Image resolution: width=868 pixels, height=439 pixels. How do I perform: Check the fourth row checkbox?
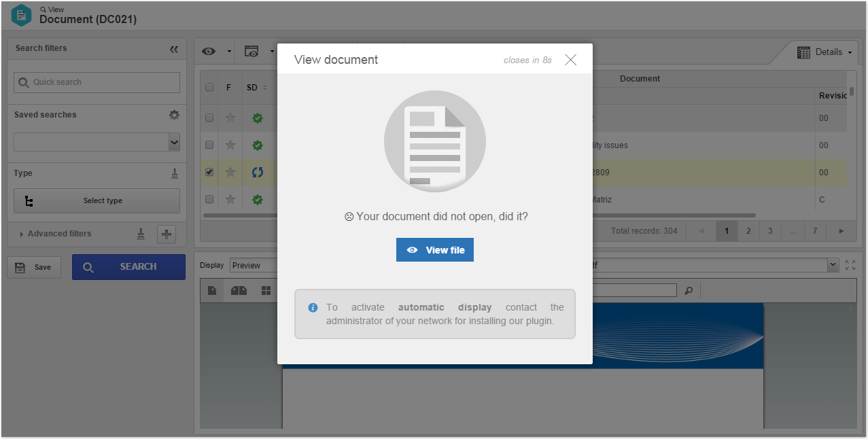point(209,199)
